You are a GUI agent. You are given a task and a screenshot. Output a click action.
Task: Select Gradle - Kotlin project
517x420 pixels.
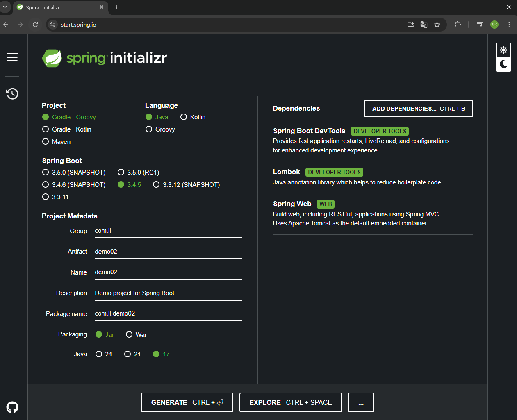pyautogui.click(x=67, y=129)
